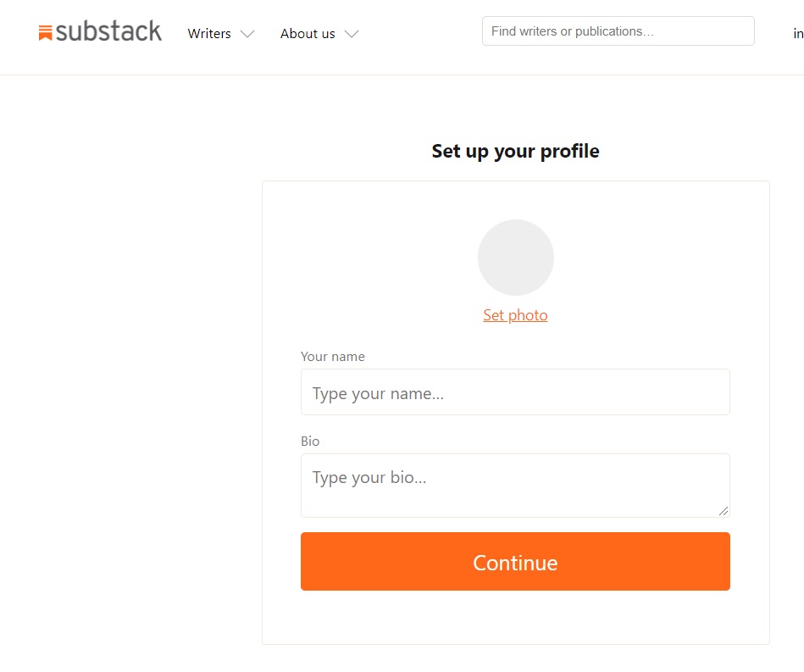Click the Your name field label
Viewport: 804px width, 672px height.
[x=333, y=357]
